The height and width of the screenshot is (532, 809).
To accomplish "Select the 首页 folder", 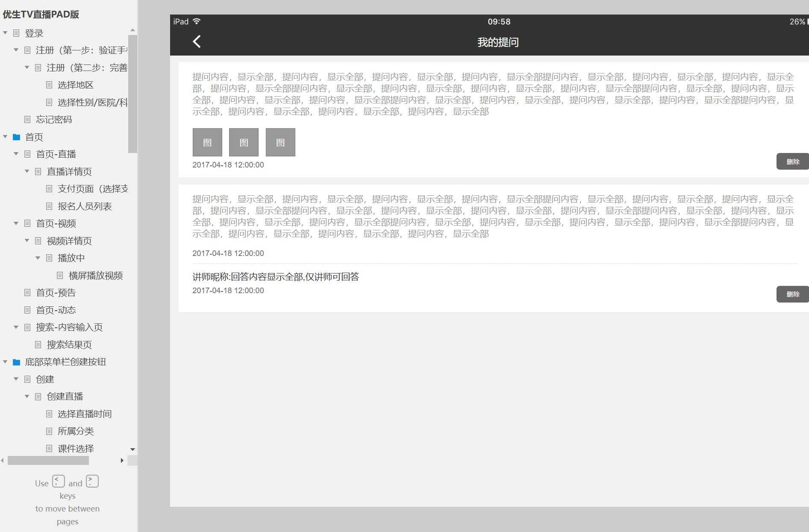I will [x=34, y=137].
